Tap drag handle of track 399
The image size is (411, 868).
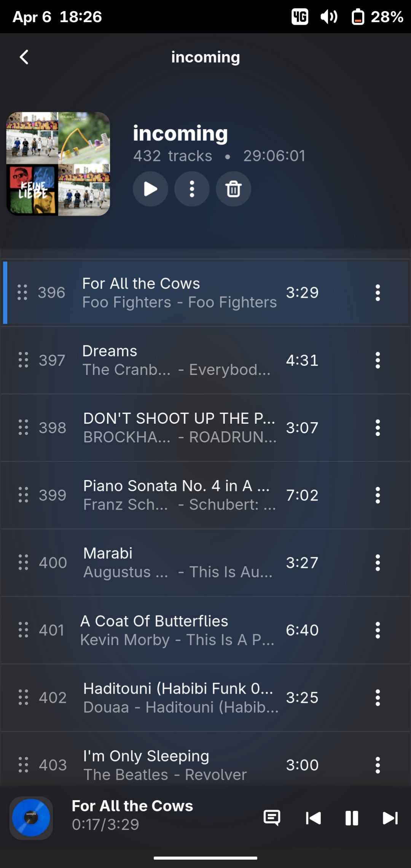point(23,495)
